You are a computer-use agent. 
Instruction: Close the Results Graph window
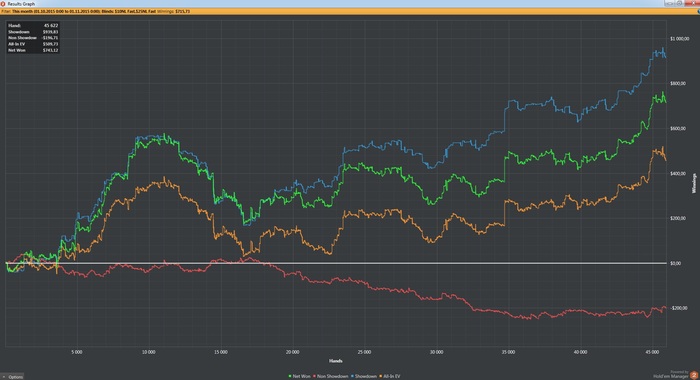[692, 3]
